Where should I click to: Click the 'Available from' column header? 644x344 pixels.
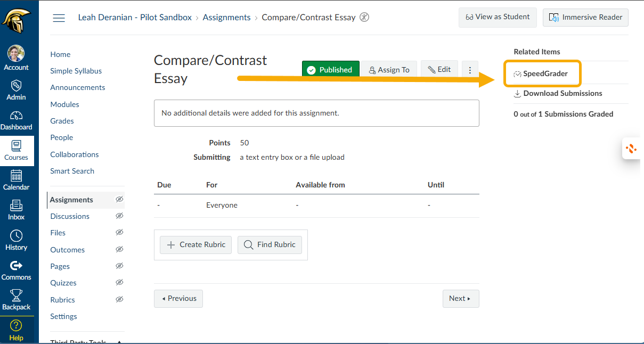tap(320, 185)
